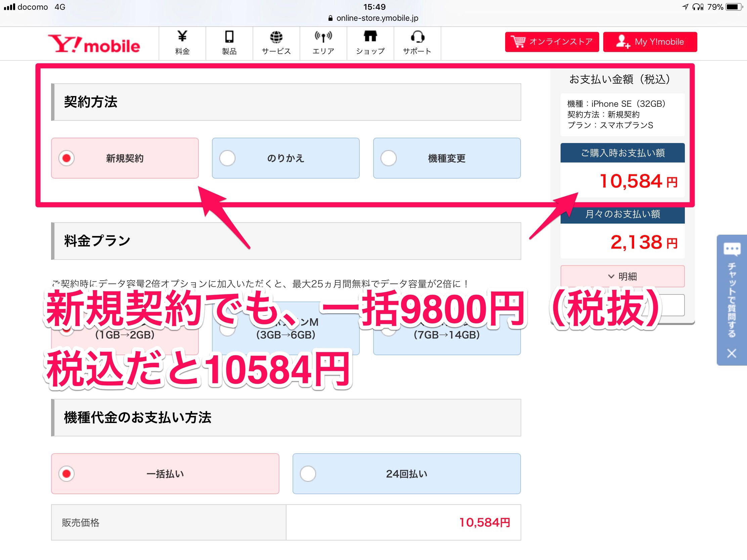Open the My Y!mobile account button
The image size is (747, 560).
pos(650,42)
